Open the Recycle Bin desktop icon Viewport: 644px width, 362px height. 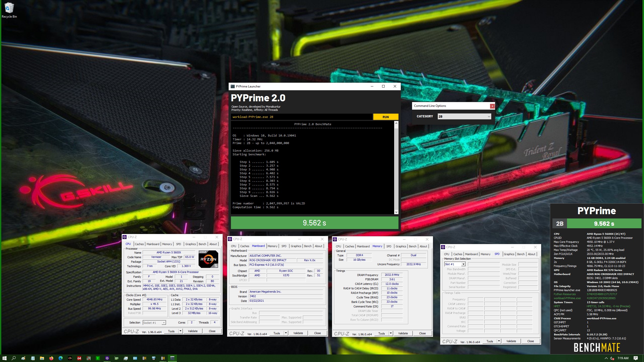click(x=9, y=10)
